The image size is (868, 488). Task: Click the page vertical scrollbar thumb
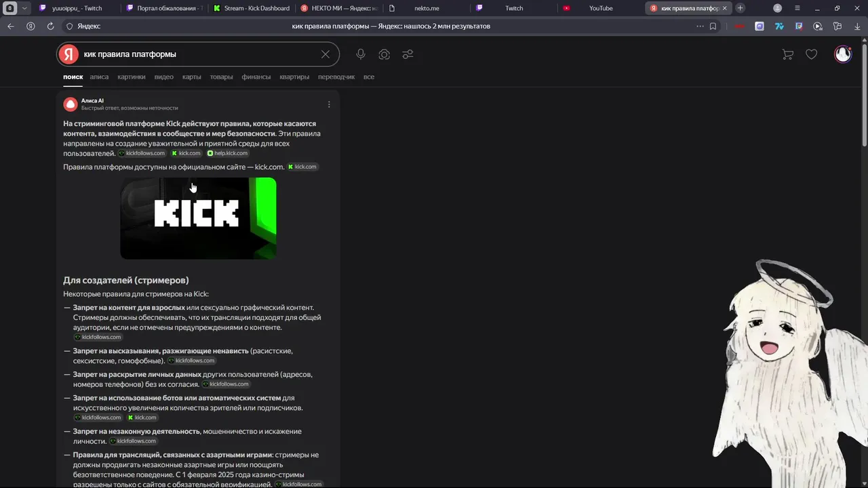click(x=864, y=95)
